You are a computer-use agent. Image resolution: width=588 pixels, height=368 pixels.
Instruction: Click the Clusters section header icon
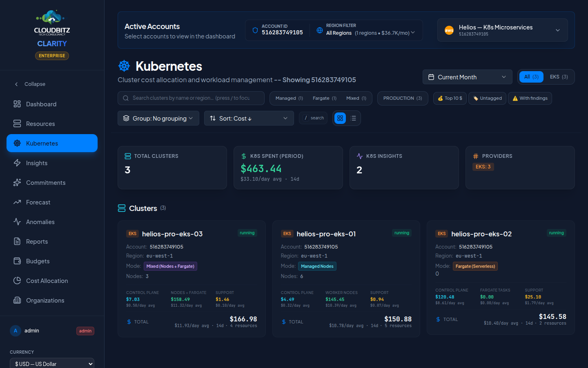pyautogui.click(x=122, y=208)
